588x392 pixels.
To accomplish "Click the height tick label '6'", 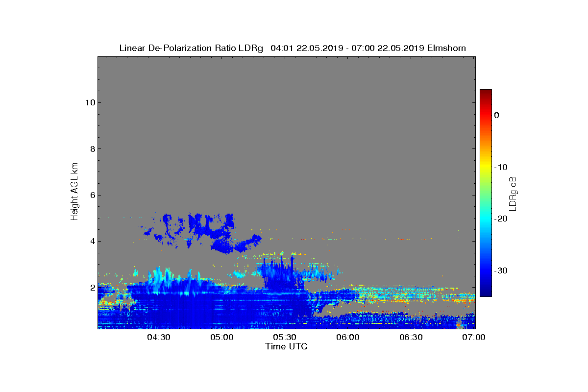I will pos(92,195).
